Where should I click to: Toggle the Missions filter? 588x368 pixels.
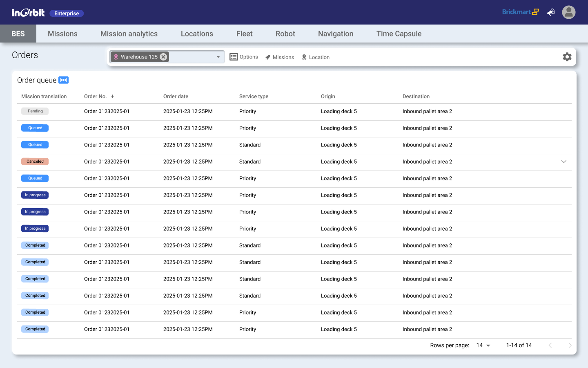tap(280, 57)
